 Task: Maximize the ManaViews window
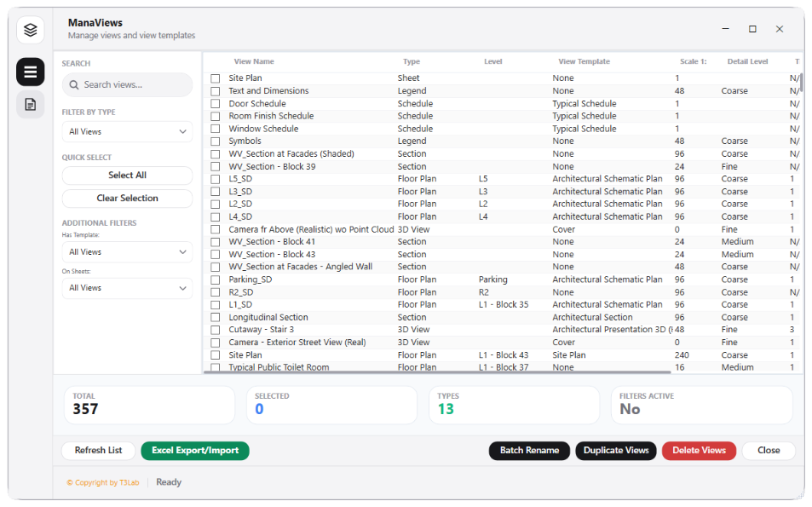pyautogui.click(x=752, y=30)
